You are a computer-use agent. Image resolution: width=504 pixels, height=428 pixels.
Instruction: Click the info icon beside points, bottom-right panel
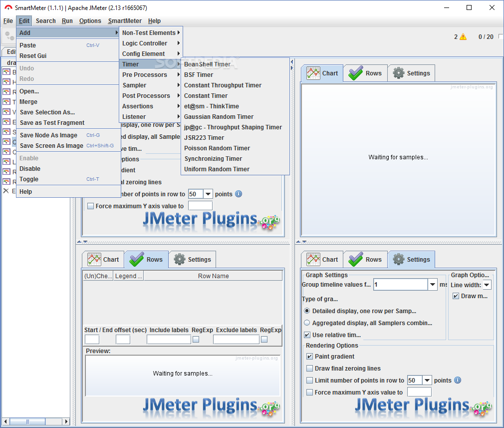(458, 381)
